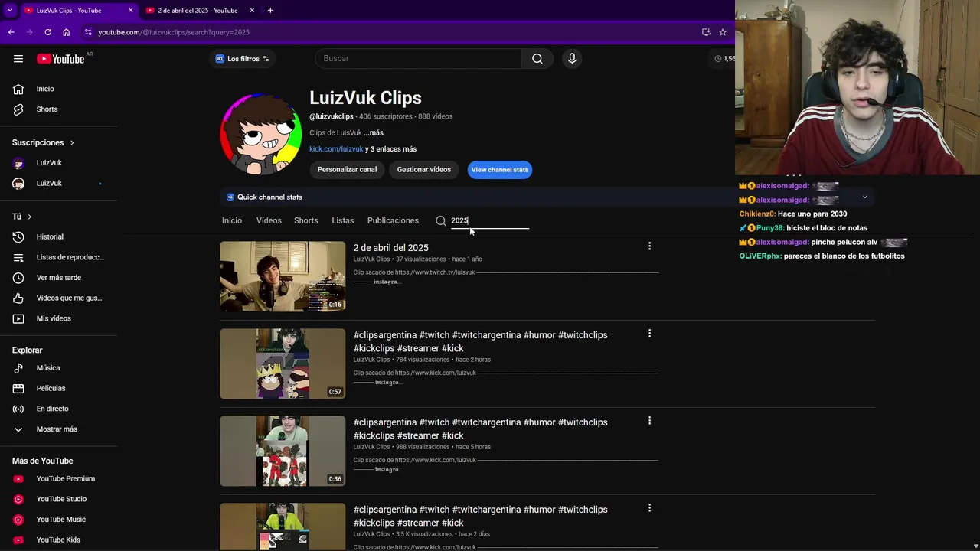
Task: Close the LuizVuk Clips browser tab
Action: (x=130, y=11)
